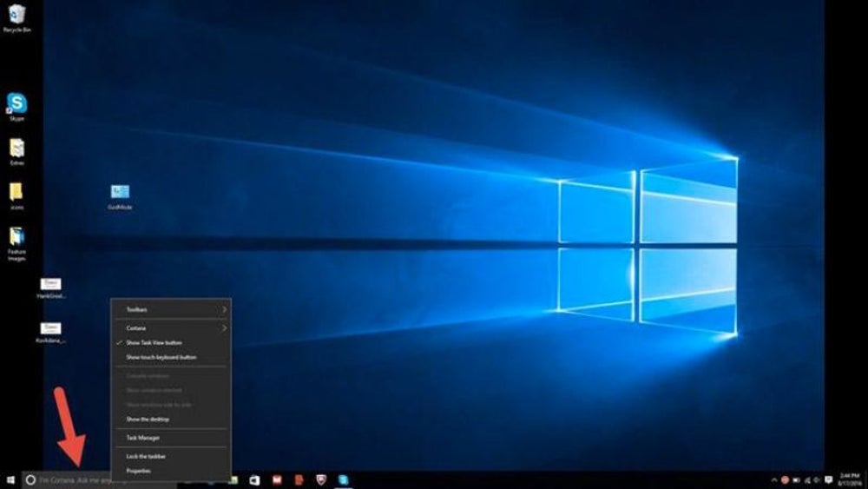The height and width of the screenshot is (489, 868).
Task: Open Task Manager from context menu
Action: pyautogui.click(x=171, y=438)
